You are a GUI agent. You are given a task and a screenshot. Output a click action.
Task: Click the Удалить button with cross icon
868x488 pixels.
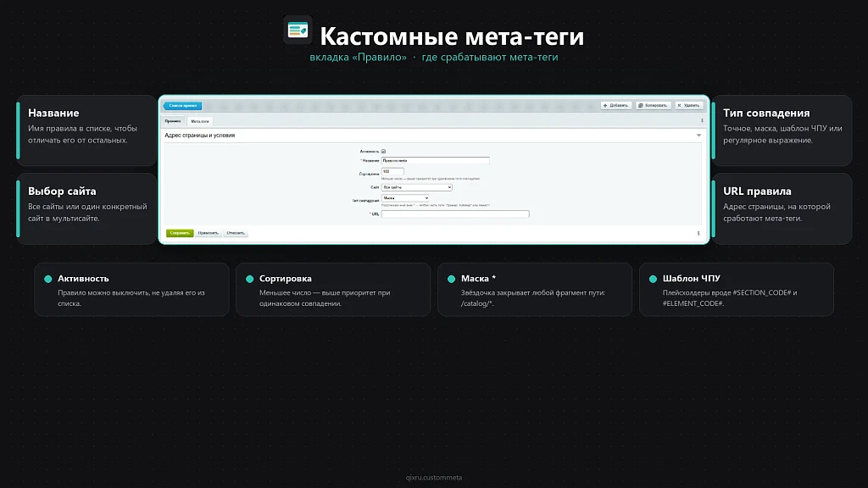click(689, 105)
